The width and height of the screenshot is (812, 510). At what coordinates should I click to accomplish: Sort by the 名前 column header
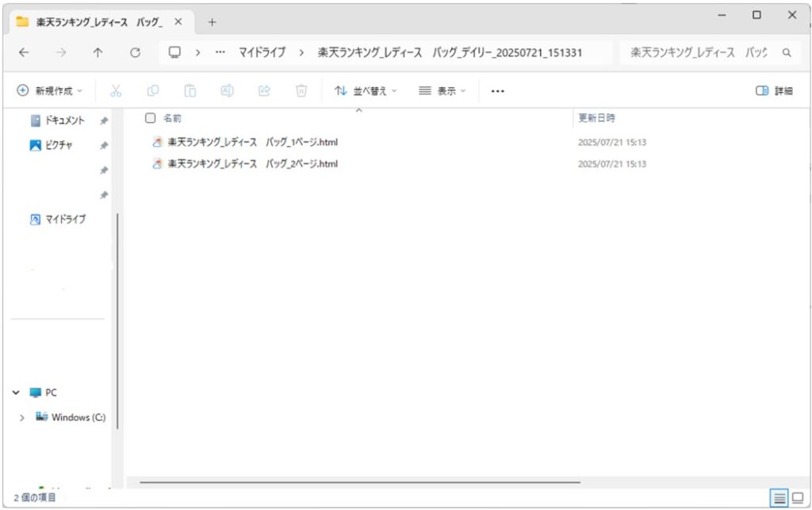point(172,118)
